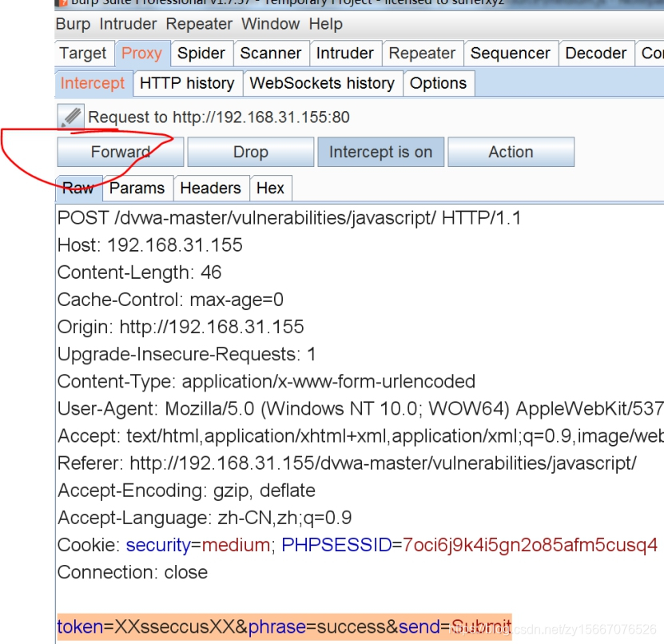This screenshot has width=664, height=644.
Task: Switch to the Params view tab
Action: [137, 188]
